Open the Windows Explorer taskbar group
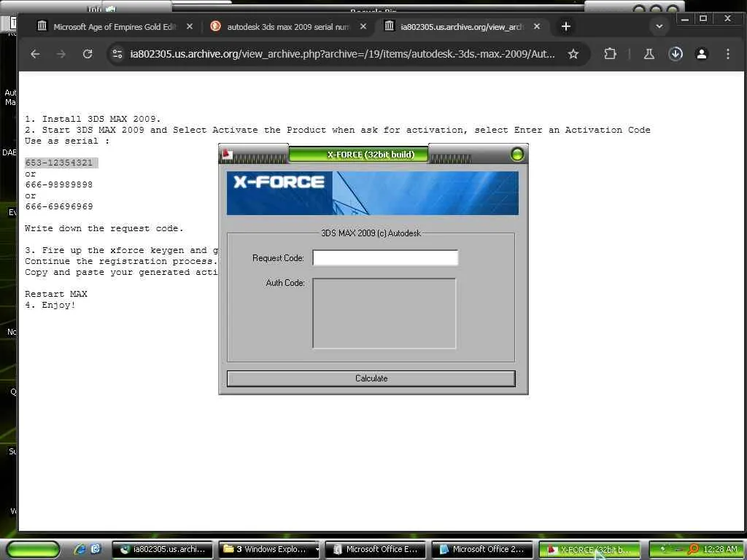 268,549
